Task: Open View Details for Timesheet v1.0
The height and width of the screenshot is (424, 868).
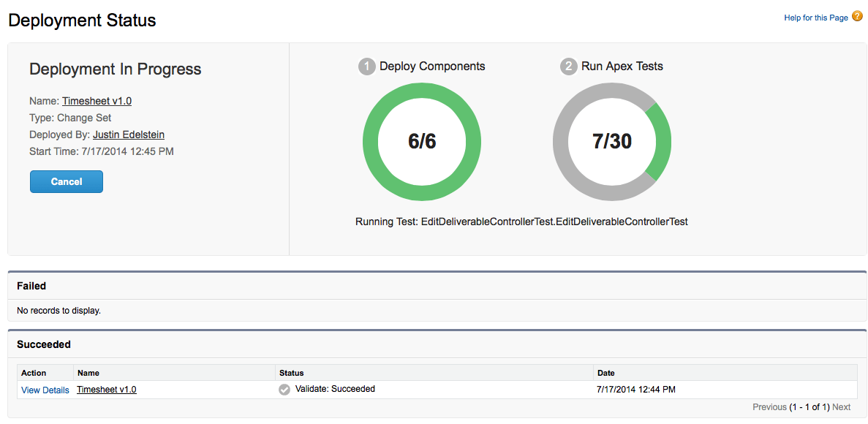Action: point(45,390)
